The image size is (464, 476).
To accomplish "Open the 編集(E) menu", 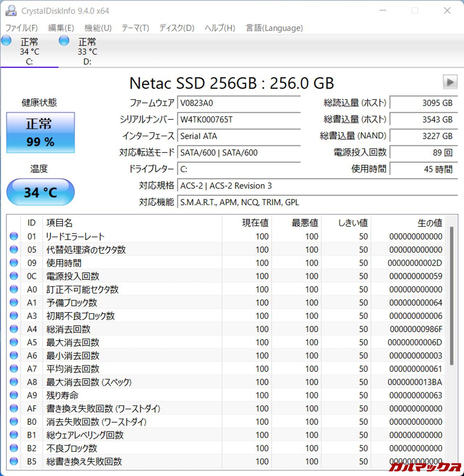I will [61, 28].
